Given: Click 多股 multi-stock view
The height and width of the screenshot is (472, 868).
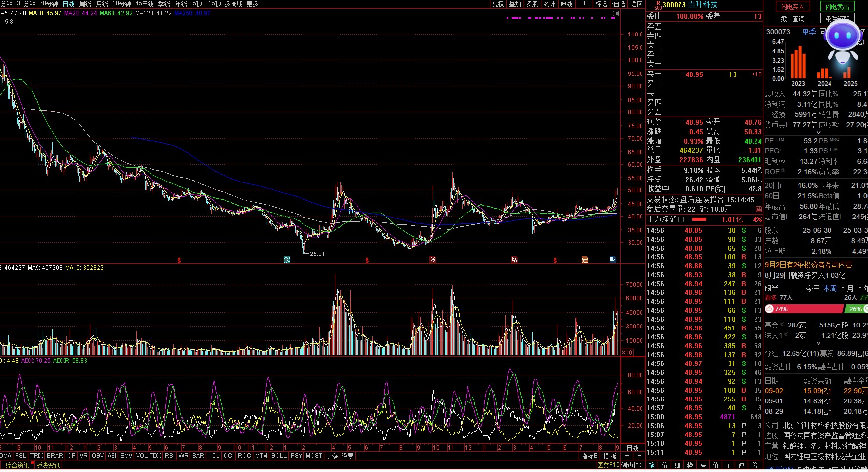Looking at the screenshot, I should (532, 4).
